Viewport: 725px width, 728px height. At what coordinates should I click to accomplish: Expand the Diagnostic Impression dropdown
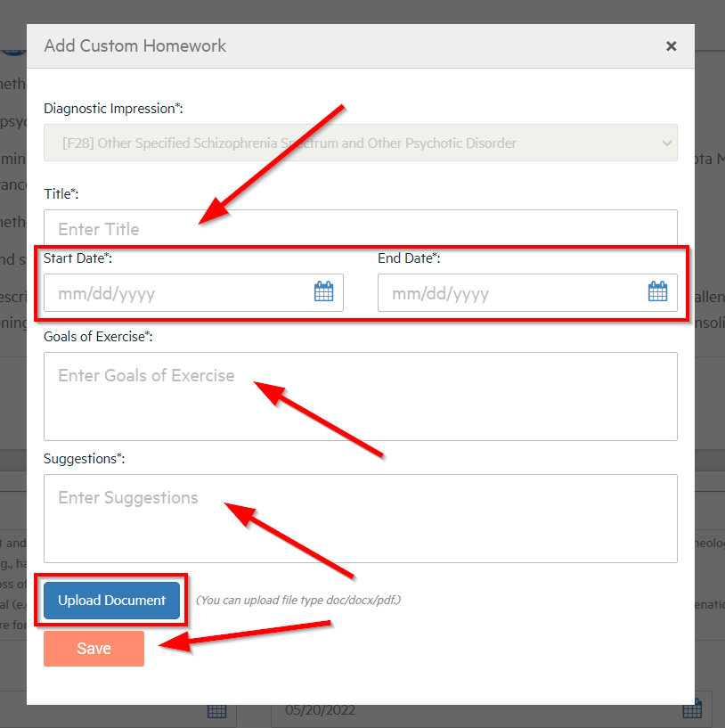coord(361,143)
